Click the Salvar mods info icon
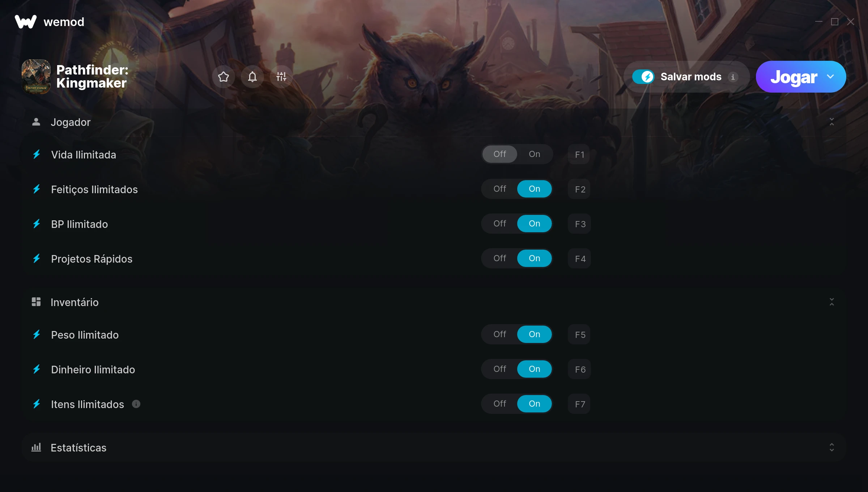 click(733, 77)
